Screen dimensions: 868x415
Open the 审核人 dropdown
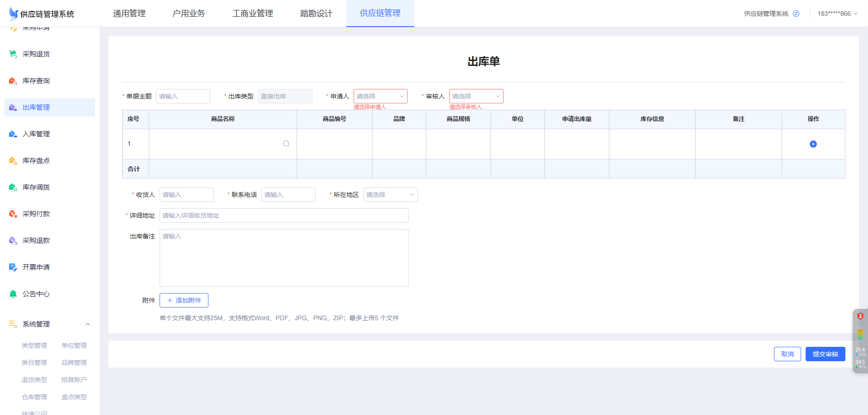tap(476, 96)
